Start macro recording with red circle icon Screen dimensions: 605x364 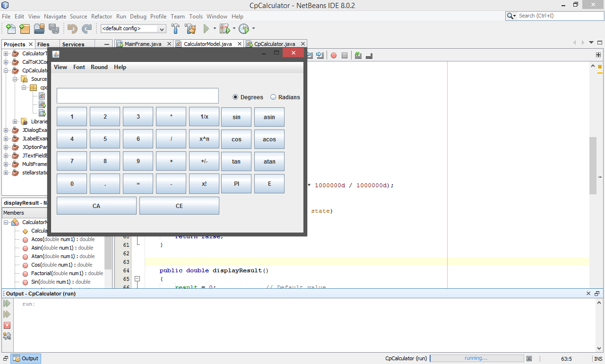click(333, 55)
